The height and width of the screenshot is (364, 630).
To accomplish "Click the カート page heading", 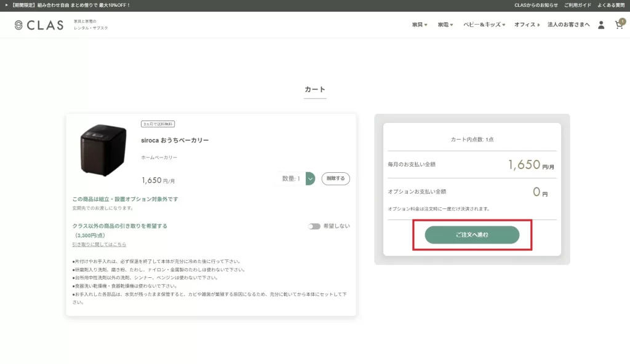I will click(315, 89).
